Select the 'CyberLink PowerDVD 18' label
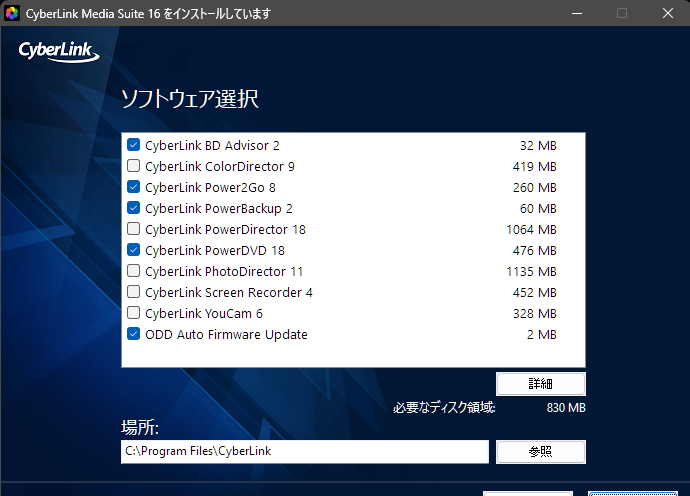 tap(215, 251)
